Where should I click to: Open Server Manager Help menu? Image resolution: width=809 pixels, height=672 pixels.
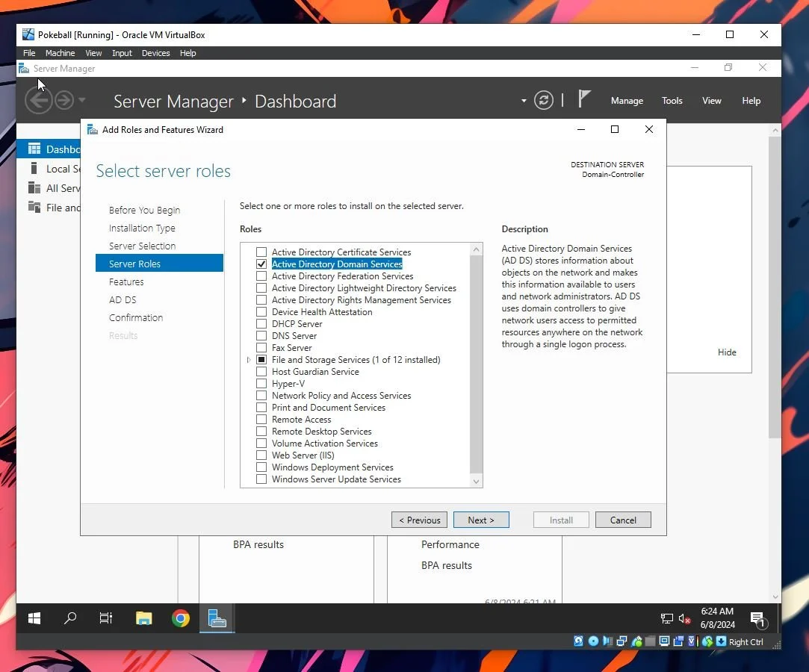tap(751, 101)
